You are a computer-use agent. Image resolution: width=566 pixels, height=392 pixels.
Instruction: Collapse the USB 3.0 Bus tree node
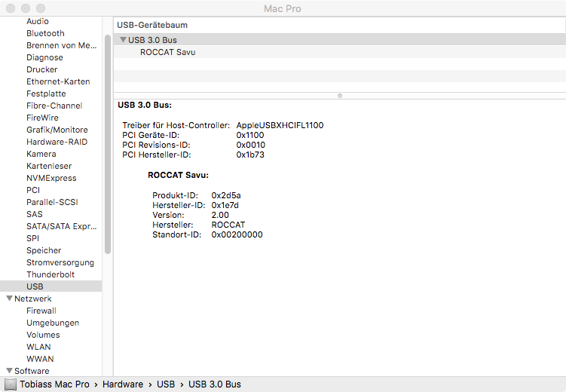pyautogui.click(x=123, y=40)
